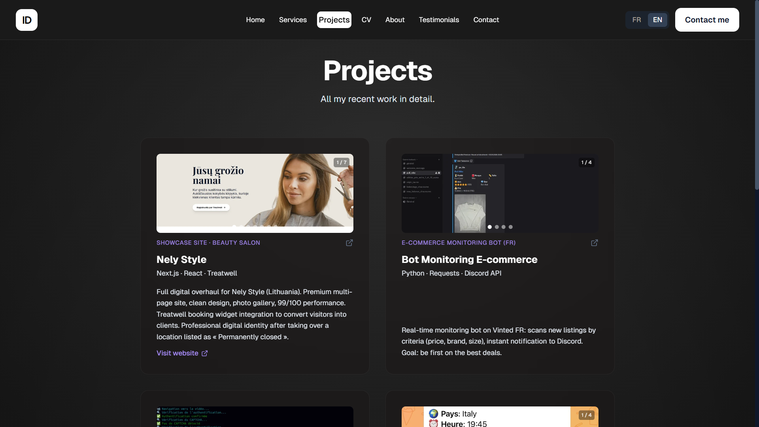Click the Nely Style project title
Viewport: 759px width, 427px height.
pyautogui.click(x=181, y=259)
